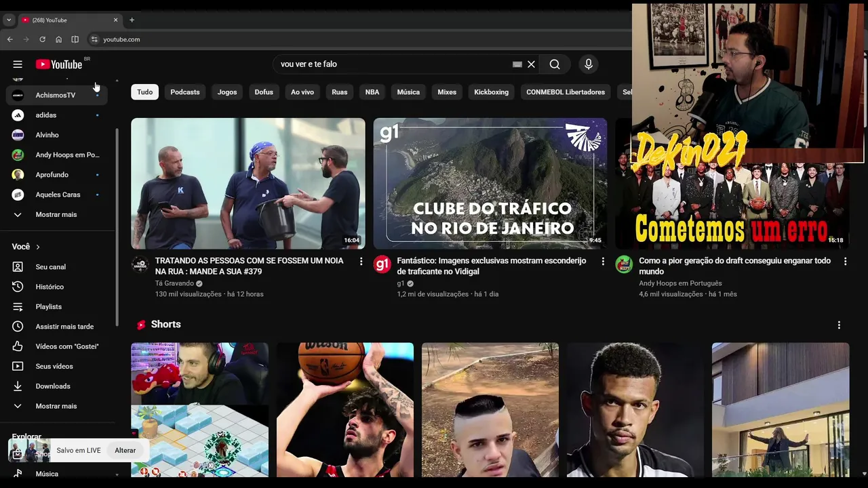This screenshot has width=868, height=488.
Task: Open the tab search dropdown arrow
Action: click(9, 20)
